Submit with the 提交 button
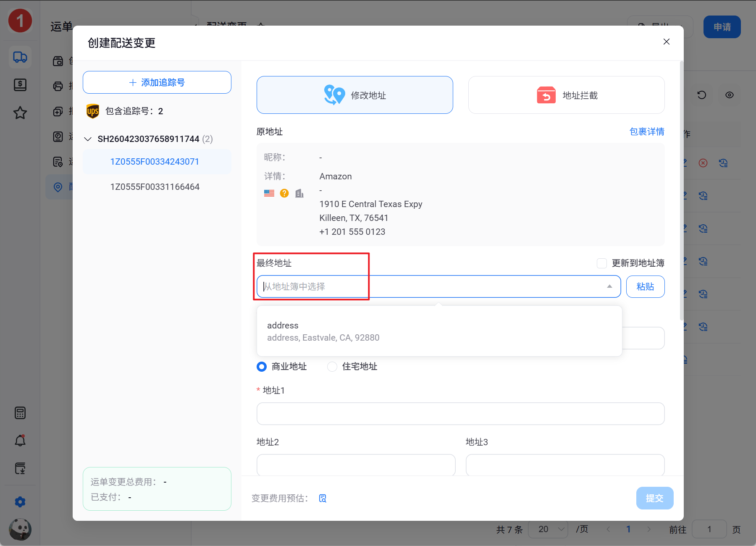756x546 pixels. (x=655, y=498)
